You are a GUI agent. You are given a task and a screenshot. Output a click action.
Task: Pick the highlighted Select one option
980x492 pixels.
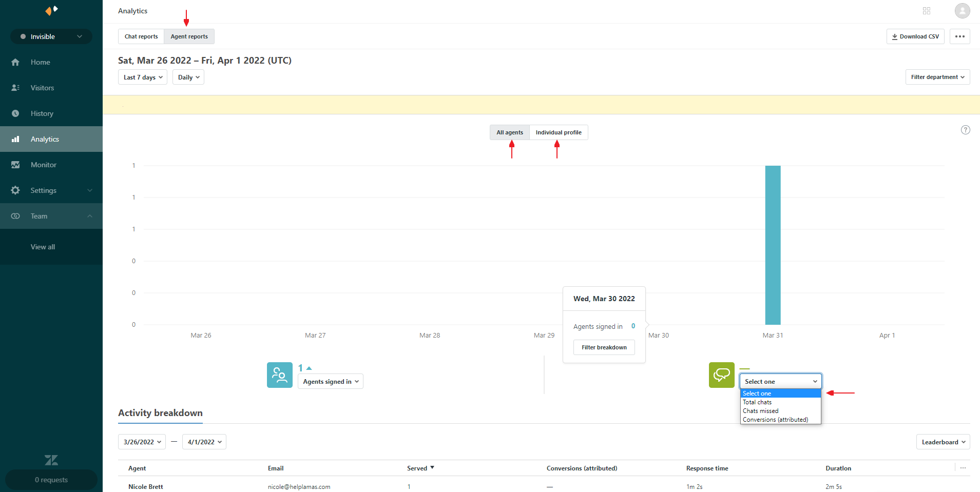(x=781, y=393)
